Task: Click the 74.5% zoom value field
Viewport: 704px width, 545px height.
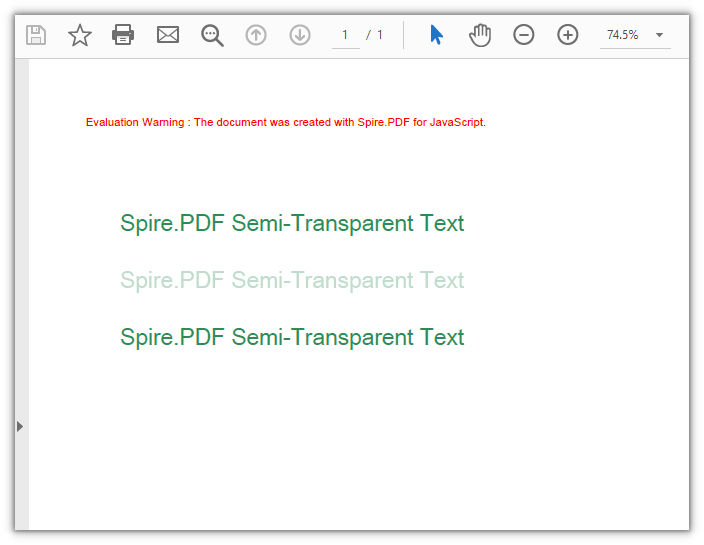Action: pyautogui.click(x=622, y=35)
